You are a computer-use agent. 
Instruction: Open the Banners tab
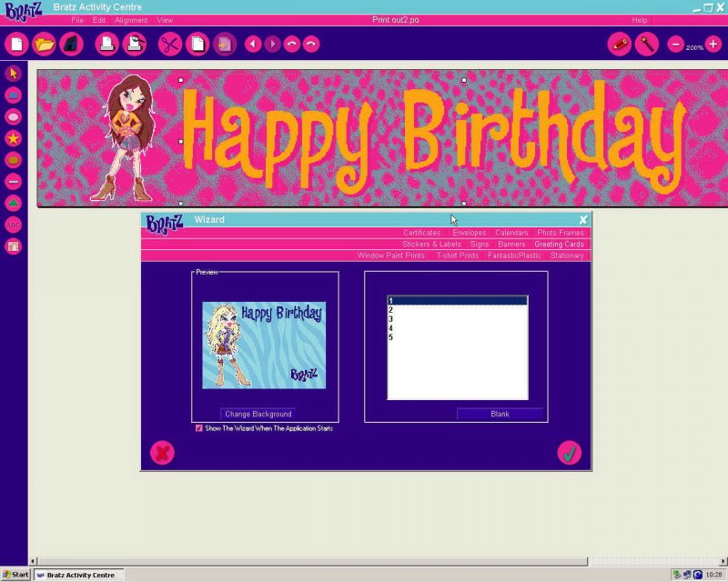[512, 244]
